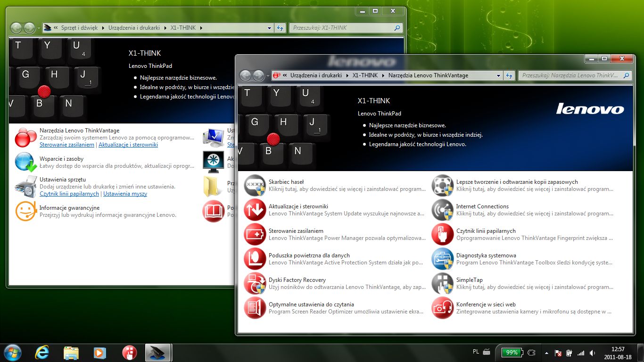Go forward in the Narzędzia Lenovo ThinkVantage window

pyautogui.click(x=258, y=75)
